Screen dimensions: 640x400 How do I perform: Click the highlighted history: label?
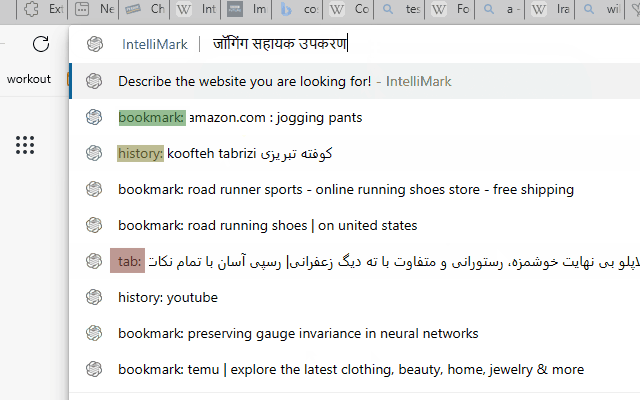(140, 153)
